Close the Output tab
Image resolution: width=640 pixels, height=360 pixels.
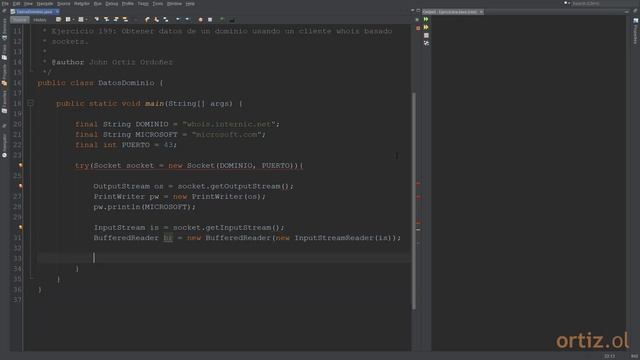click(481, 12)
